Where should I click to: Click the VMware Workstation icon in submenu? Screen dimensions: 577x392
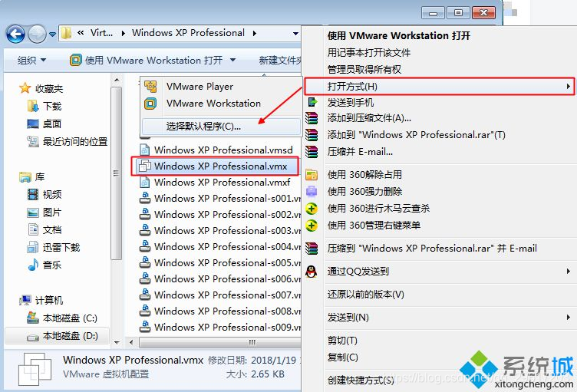click(x=150, y=104)
